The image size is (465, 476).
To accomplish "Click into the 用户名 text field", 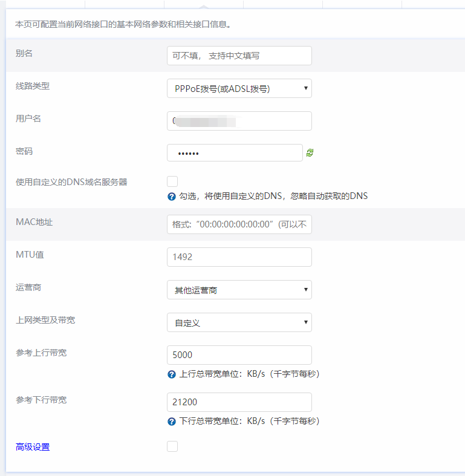I will pyautogui.click(x=239, y=121).
